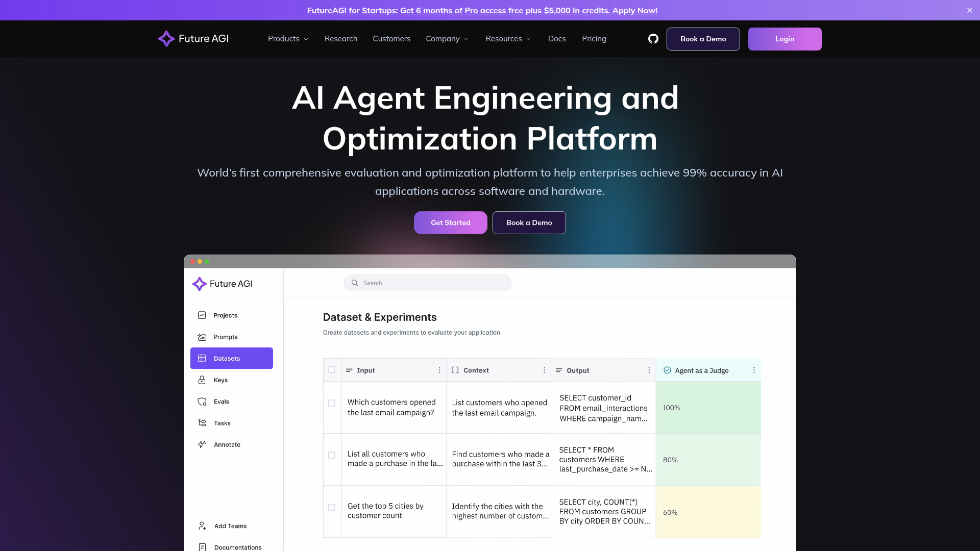The height and width of the screenshot is (551, 980).
Task: Toggle the select-all checkbox in table header
Action: [332, 370]
